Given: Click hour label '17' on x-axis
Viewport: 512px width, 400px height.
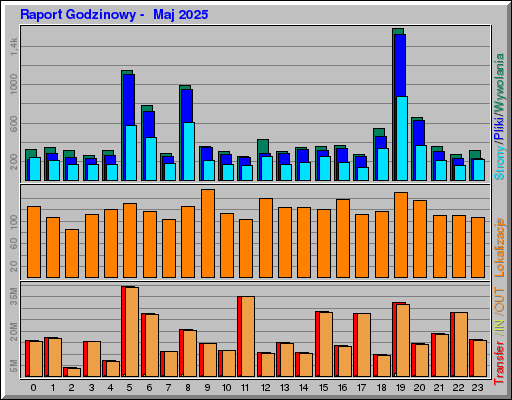Looking at the screenshot, I should 362,388.
